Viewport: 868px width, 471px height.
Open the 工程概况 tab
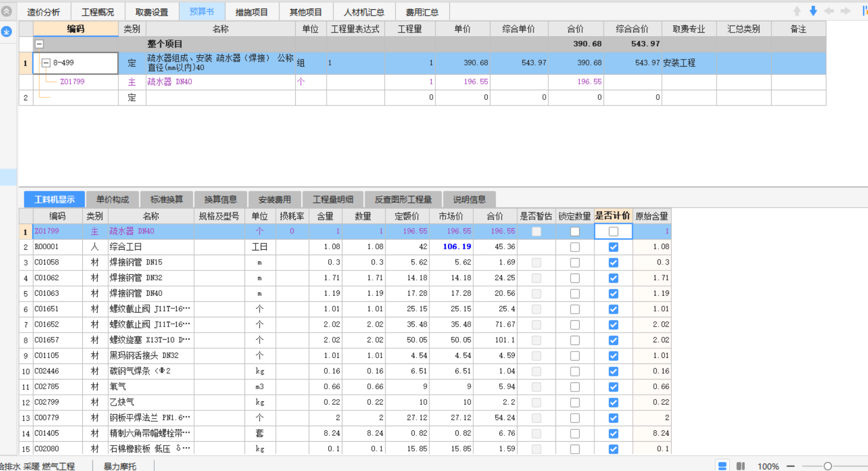point(98,12)
